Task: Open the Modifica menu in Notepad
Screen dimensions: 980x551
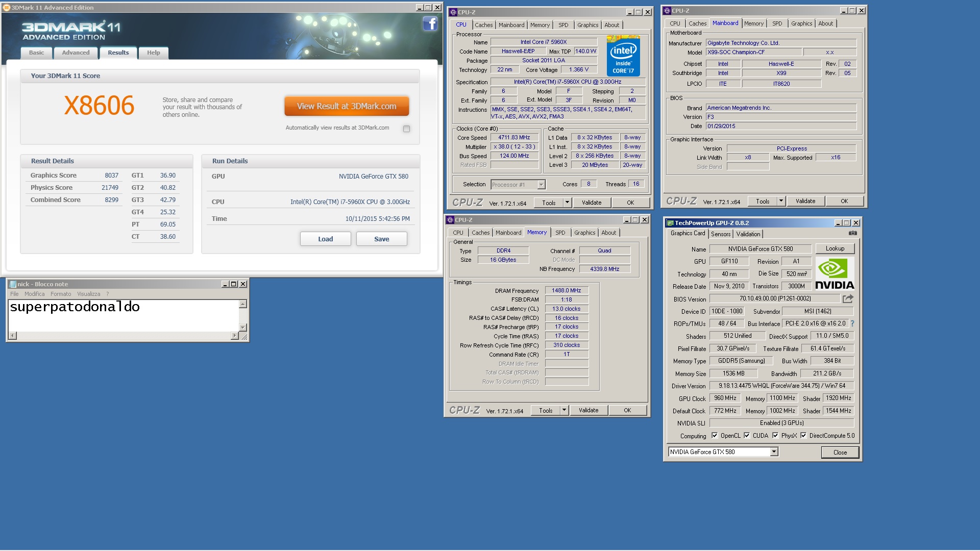Action: pos(34,294)
